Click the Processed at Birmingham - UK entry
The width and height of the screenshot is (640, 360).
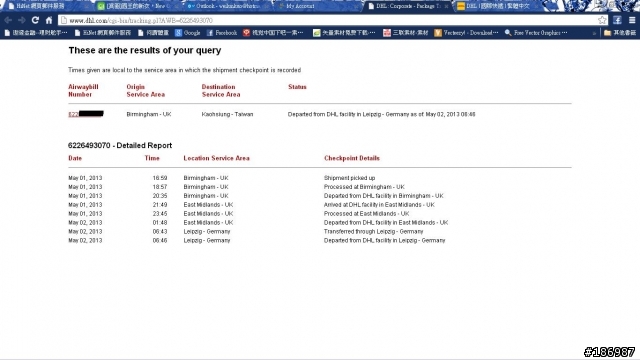pyautogui.click(x=364, y=187)
